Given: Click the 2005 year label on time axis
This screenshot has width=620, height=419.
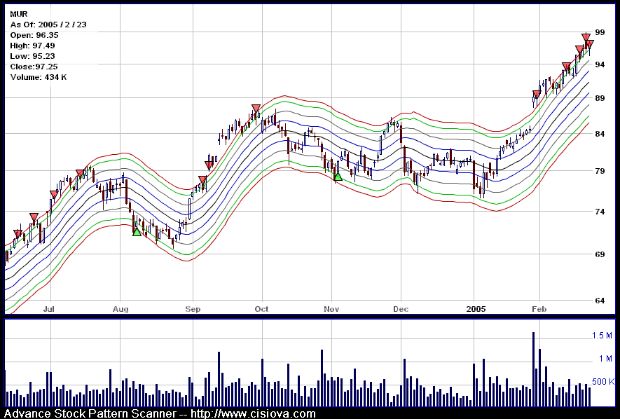Looking at the screenshot, I should pyautogui.click(x=476, y=309).
